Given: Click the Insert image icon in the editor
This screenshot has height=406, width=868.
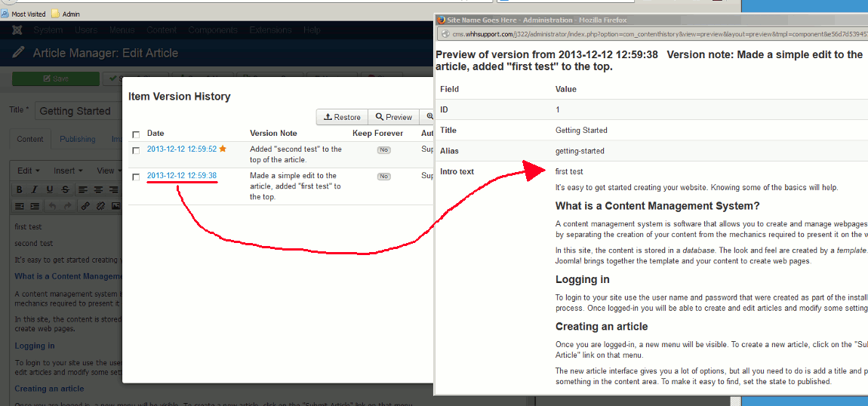Looking at the screenshot, I should coord(116,206).
